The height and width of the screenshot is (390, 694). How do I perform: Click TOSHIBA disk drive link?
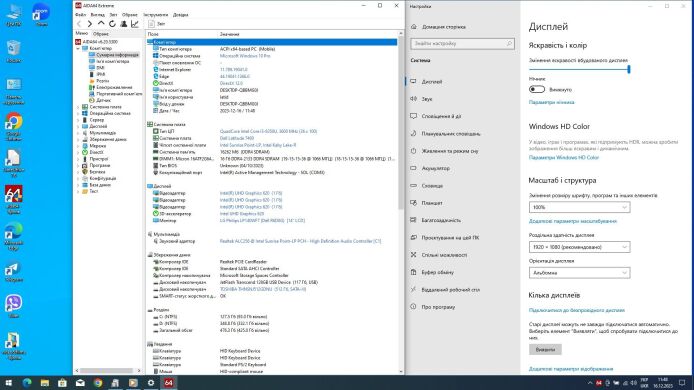point(262,289)
